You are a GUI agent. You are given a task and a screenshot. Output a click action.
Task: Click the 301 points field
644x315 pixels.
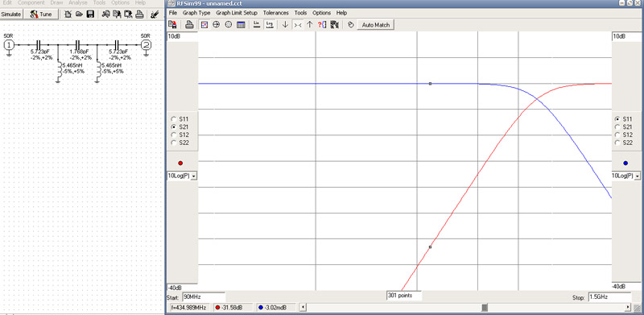tap(404, 295)
